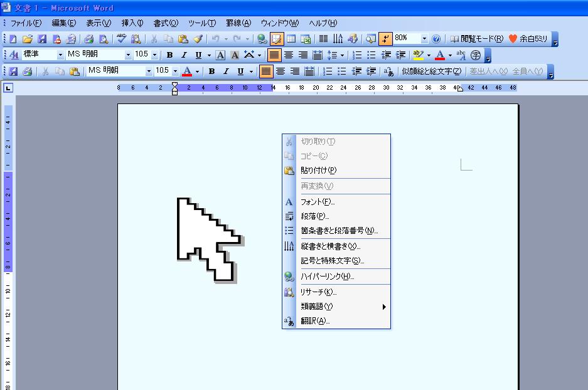Run the ABC spelling and grammar check
The height and width of the screenshot is (390, 588).
121,39
